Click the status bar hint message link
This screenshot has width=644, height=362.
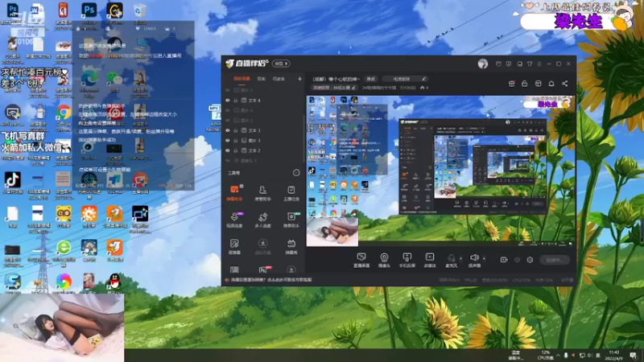coord(271,280)
